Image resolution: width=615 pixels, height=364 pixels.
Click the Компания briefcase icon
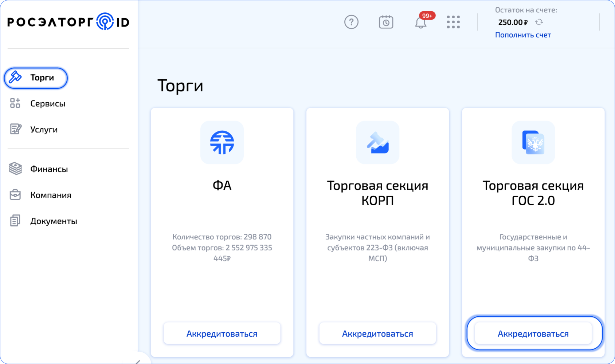15,195
